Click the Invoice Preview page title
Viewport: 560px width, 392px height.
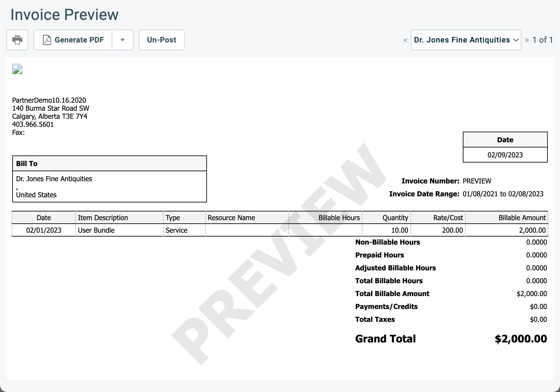[65, 14]
